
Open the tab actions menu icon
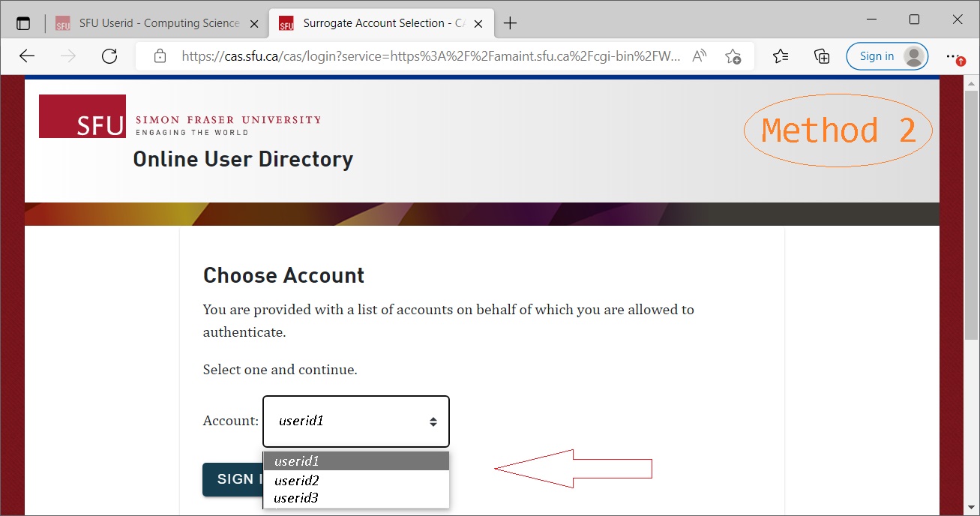23,23
